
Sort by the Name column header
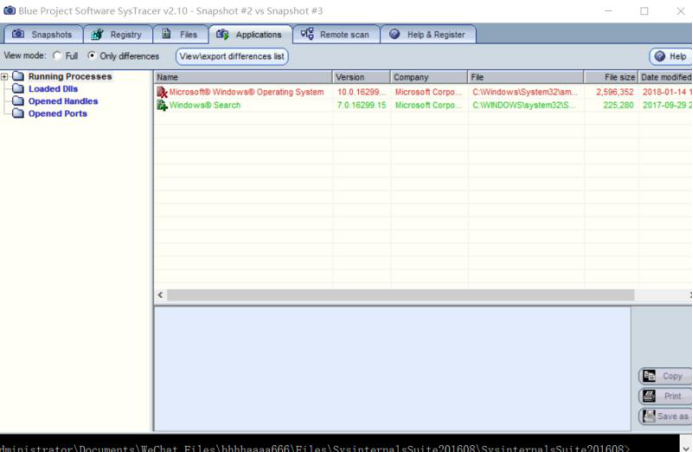pyautogui.click(x=243, y=77)
